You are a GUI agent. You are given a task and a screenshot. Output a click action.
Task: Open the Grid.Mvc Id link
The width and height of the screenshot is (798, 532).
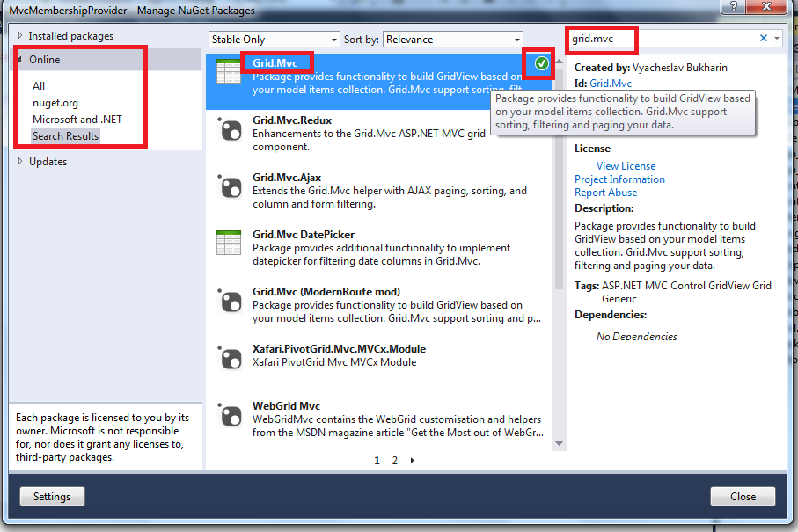(x=611, y=84)
